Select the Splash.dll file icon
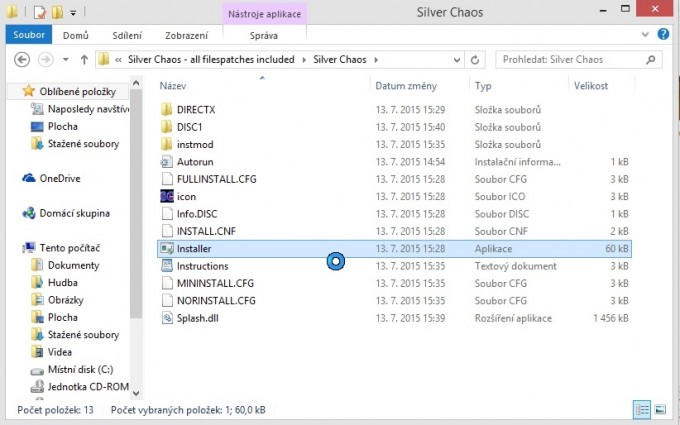680x425 pixels. coord(167,318)
